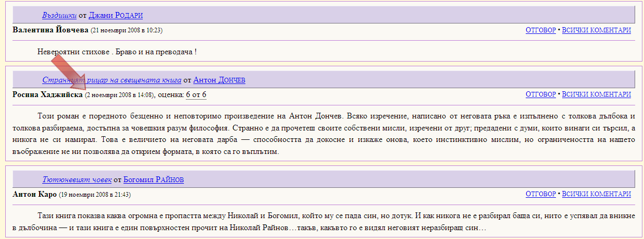Image resolution: width=644 pixels, height=239 pixels.
Task: Click comment text "Невероятни стихове . Браво и на преводача !"
Action: click(117, 52)
